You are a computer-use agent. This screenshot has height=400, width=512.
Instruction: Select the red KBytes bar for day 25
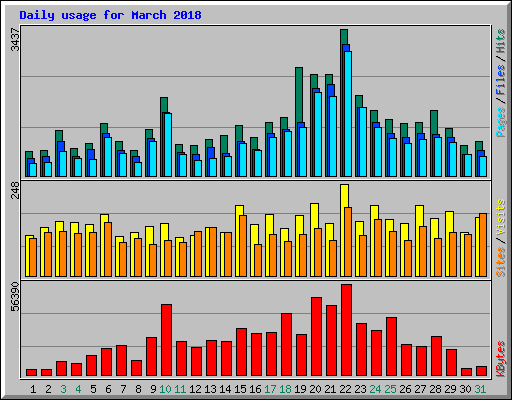tap(391, 346)
